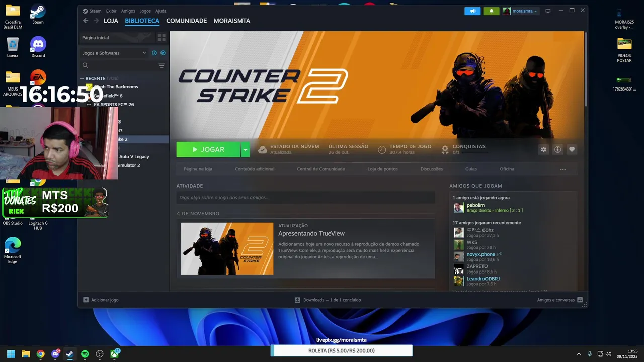Open the Apresentando TrueView headline

pos(311,234)
